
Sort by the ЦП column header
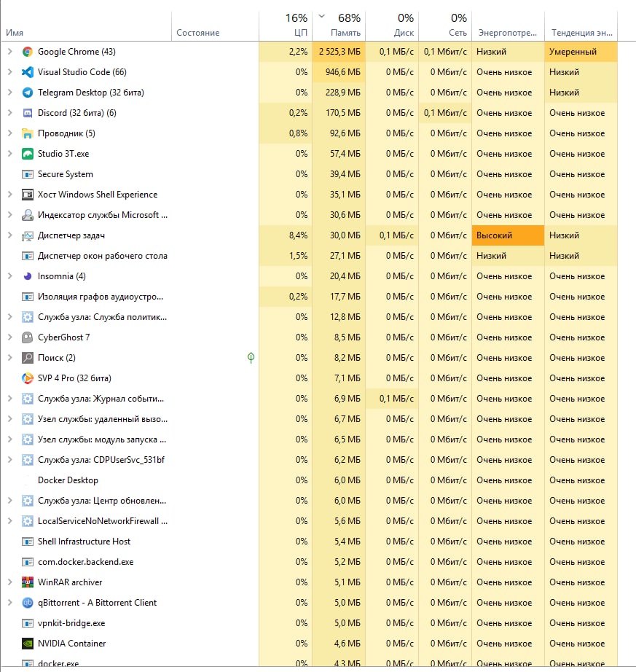pos(286,26)
